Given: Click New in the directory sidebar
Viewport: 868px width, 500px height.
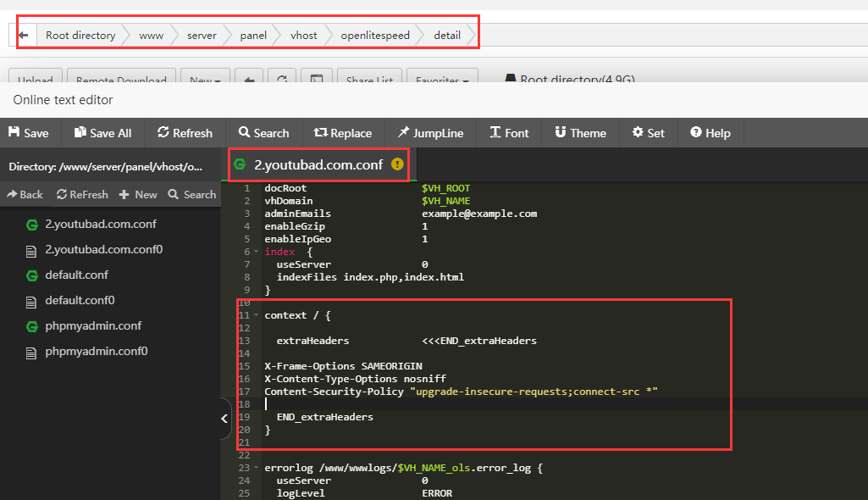Looking at the screenshot, I should [x=138, y=195].
